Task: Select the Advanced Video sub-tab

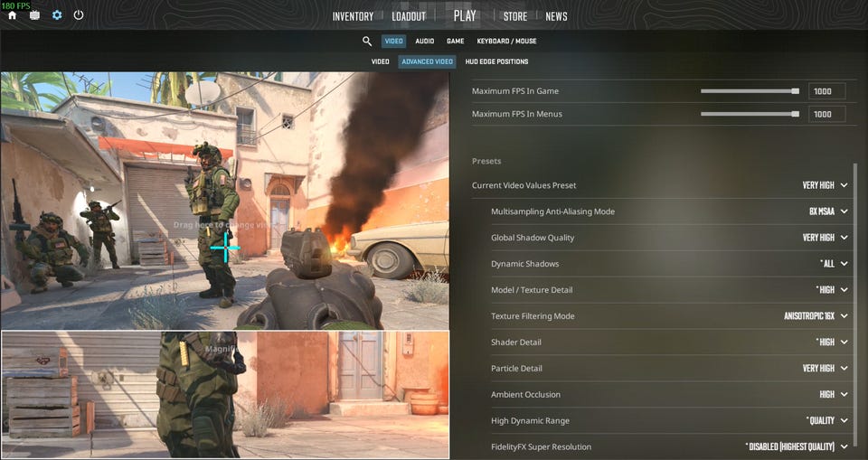Action: [x=427, y=61]
